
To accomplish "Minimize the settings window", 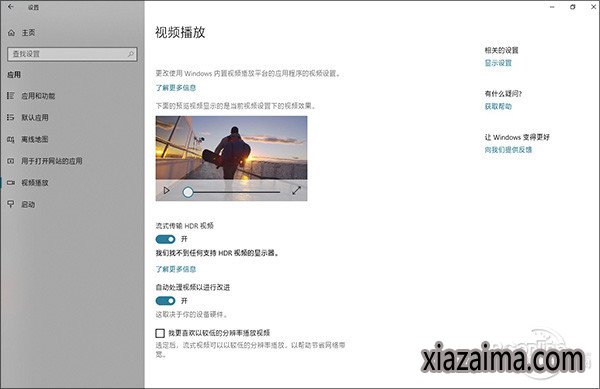I will coord(552,7).
